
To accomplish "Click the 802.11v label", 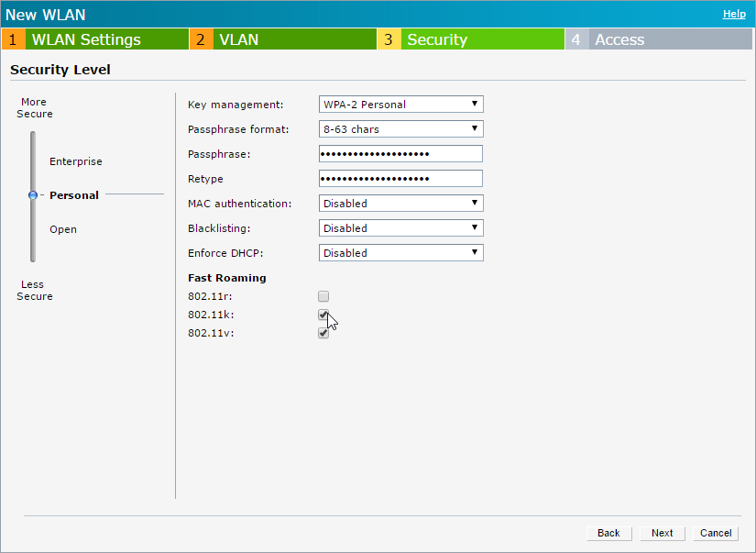I will [211, 333].
